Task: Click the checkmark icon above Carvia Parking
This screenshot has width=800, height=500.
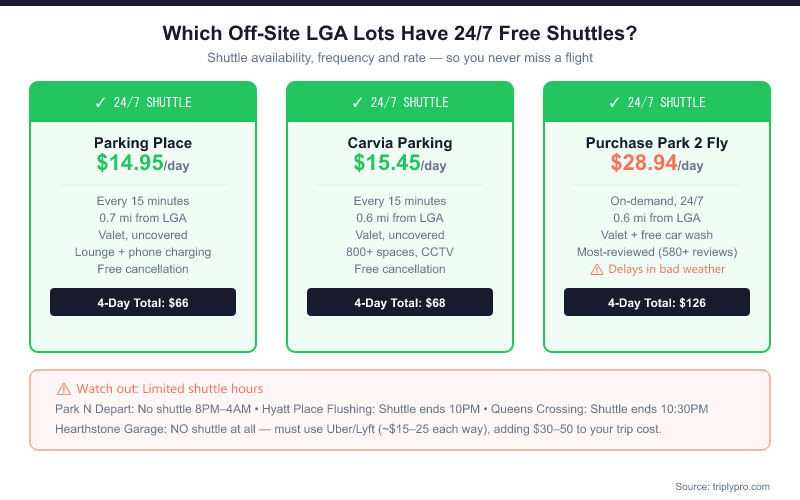Action: tap(357, 103)
